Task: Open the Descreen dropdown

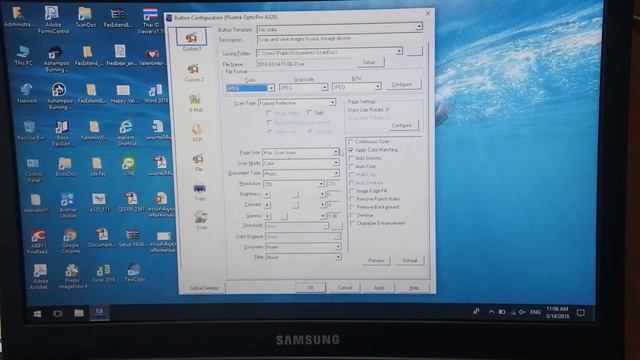Action: pos(338,247)
